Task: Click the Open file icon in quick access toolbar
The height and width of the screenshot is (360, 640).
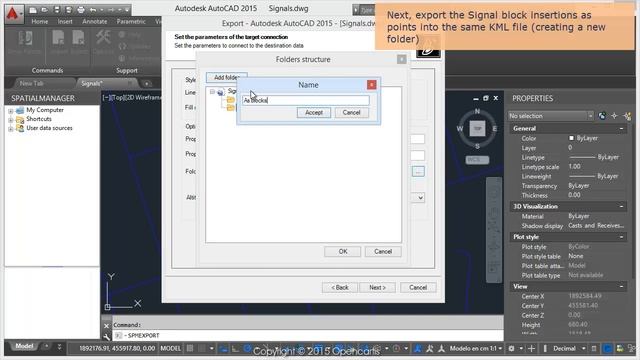Action: [x=45, y=10]
